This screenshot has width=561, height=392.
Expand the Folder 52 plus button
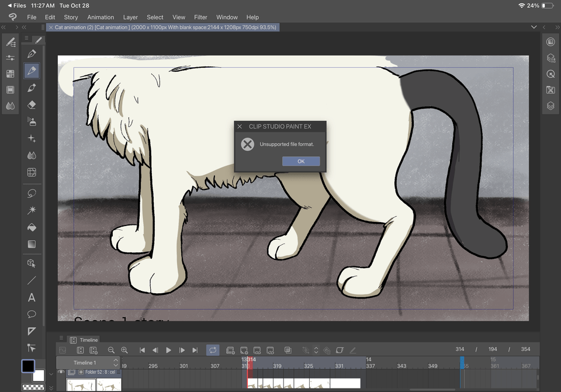click(81, 372)
